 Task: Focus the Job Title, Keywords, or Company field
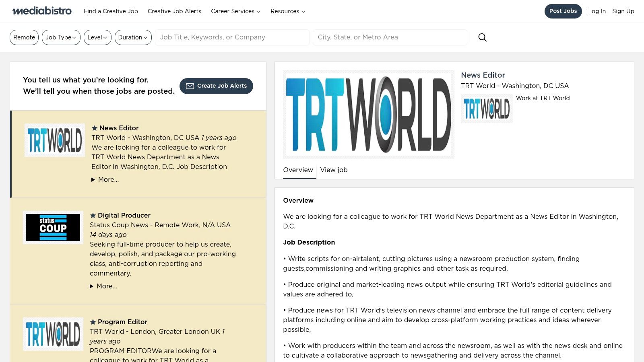coord(232,37)
